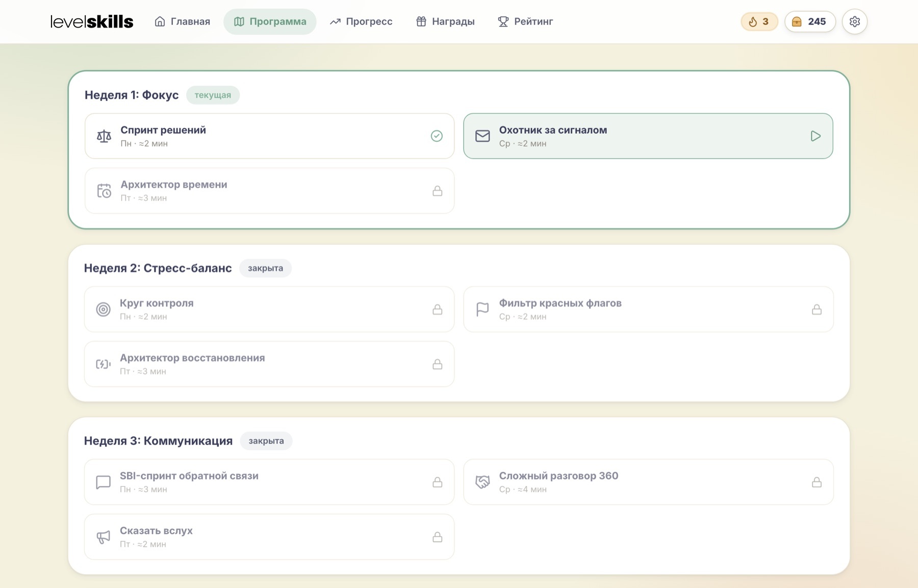Click the lock icon on Архитектор восстановления
Screen dimensions: 918x588
click(x=438, y=364)
